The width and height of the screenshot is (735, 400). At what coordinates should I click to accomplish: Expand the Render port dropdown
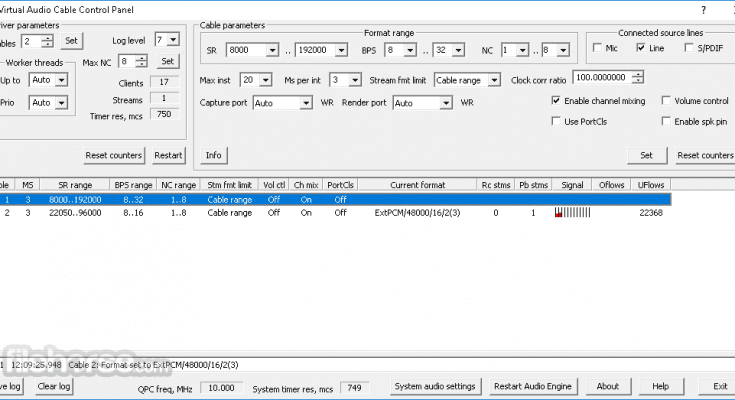pos(446,103)
